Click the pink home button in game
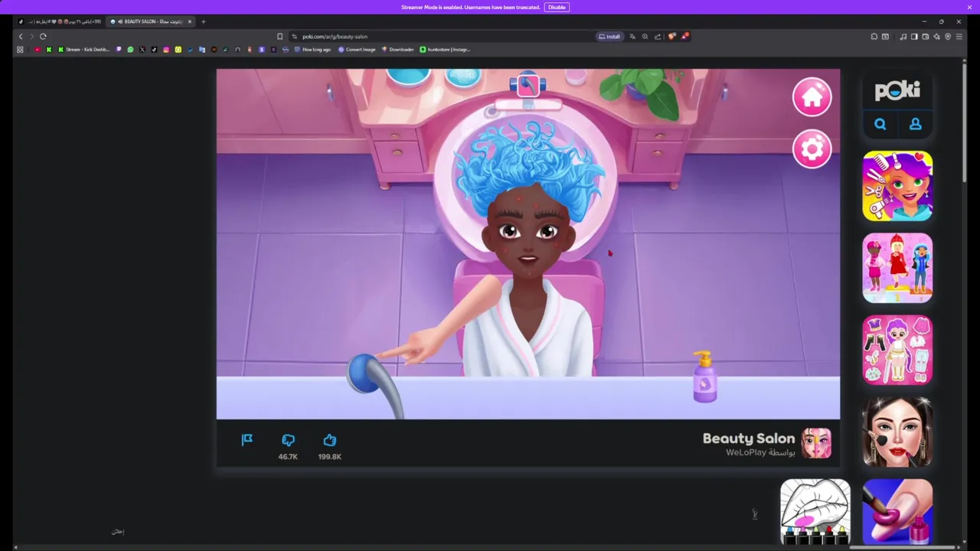 coord(812,97)
